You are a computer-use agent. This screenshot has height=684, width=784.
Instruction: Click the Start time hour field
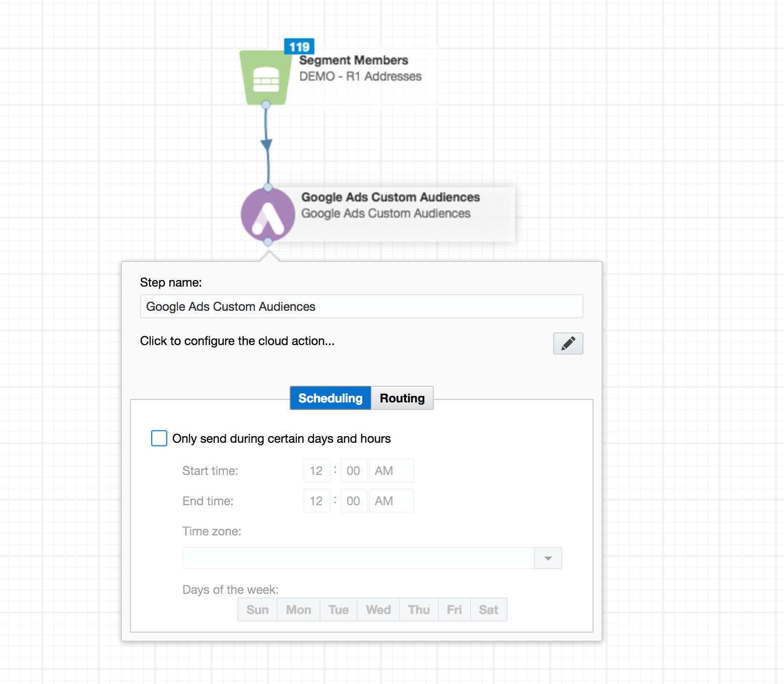point(316,470)
